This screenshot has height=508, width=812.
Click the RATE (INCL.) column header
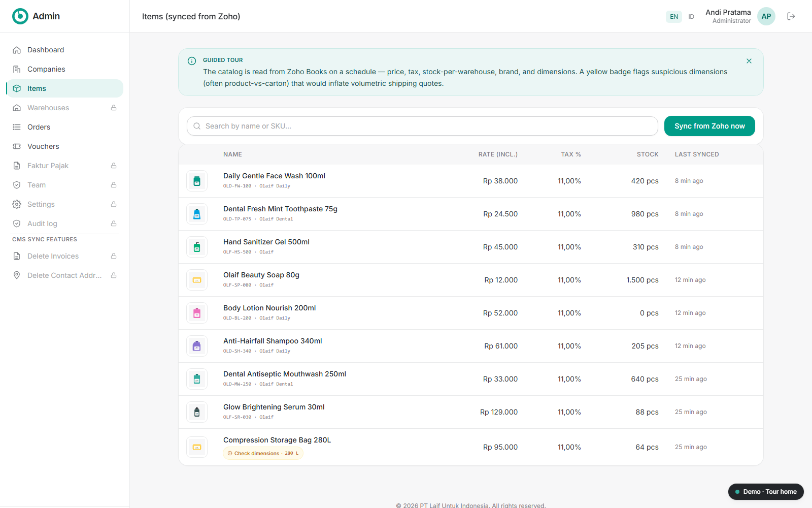(x=498, y=154)
